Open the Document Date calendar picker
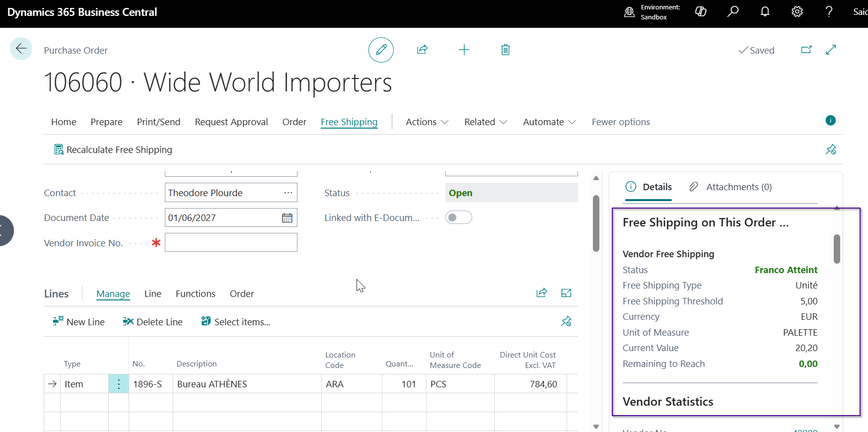Viewport: 868px width, 432px height. point(287,218)
